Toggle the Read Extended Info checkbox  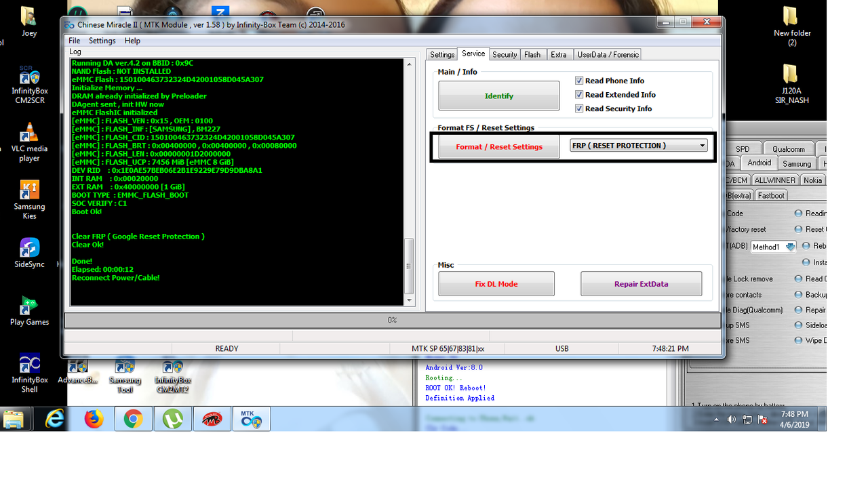[579, 95]
